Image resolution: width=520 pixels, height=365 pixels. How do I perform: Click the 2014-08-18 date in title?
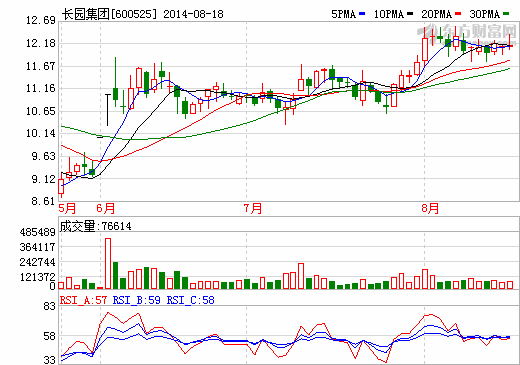[x=193, y=14]
